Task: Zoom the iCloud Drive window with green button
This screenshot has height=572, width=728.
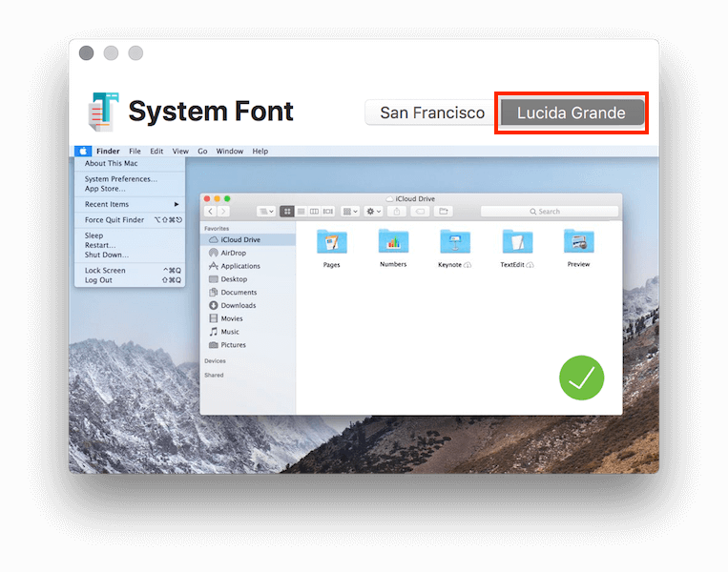Action: click(x=227, y=198)
